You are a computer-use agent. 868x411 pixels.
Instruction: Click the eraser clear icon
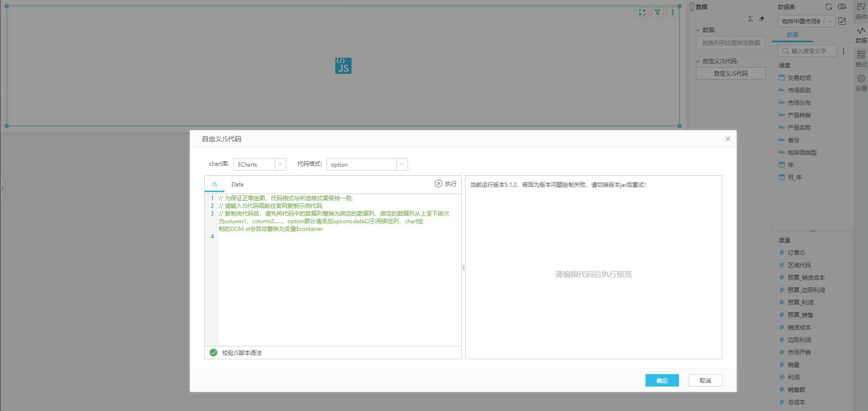click(762, 19)
